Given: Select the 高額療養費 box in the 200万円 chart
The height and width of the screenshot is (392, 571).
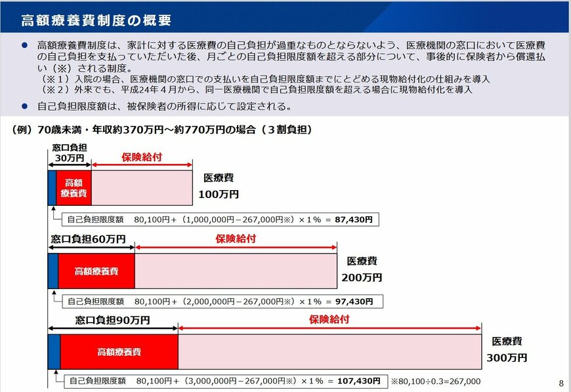Looking at the screenshot, I should coord(96,271).
